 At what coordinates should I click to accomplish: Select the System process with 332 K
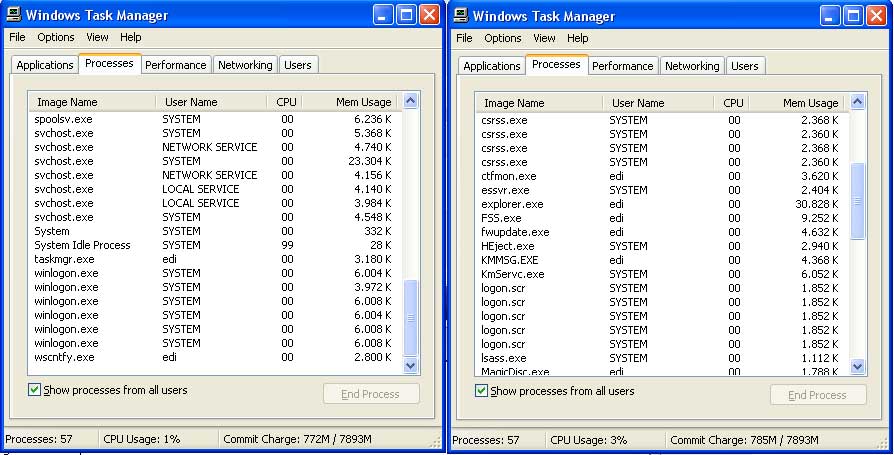pos(216,231)
